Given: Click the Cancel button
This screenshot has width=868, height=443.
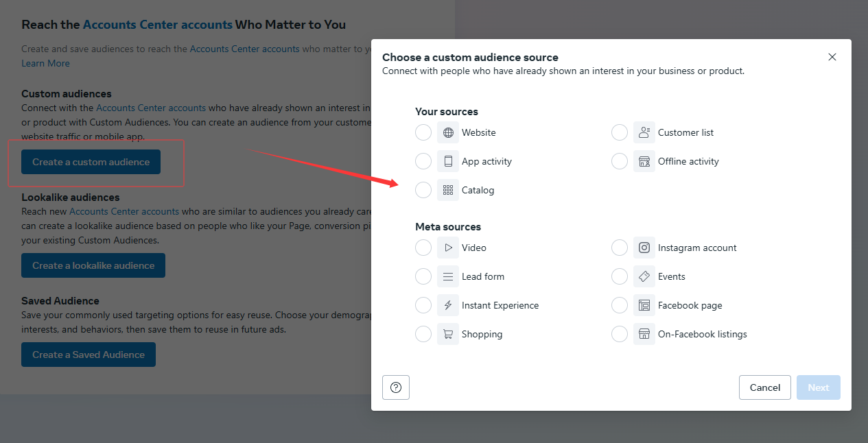Looking at the screenshot, I should pyautogui.click(x=765, y=387).
